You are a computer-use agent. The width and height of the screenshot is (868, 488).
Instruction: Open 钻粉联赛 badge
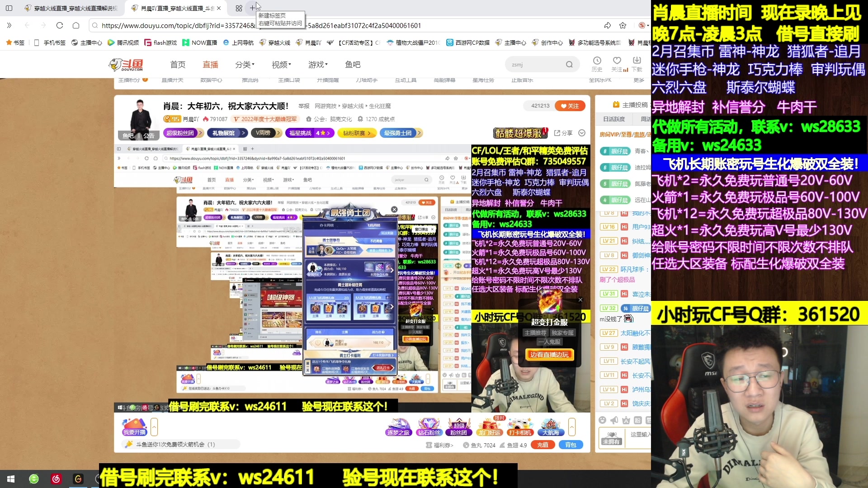(357, 133)
